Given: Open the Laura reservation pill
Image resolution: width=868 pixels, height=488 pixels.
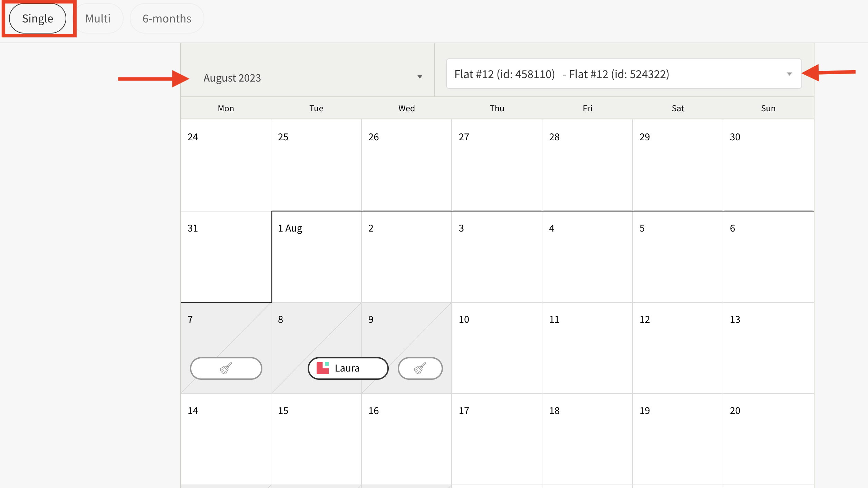Looking at the screenshot, I should coord(348,368).
